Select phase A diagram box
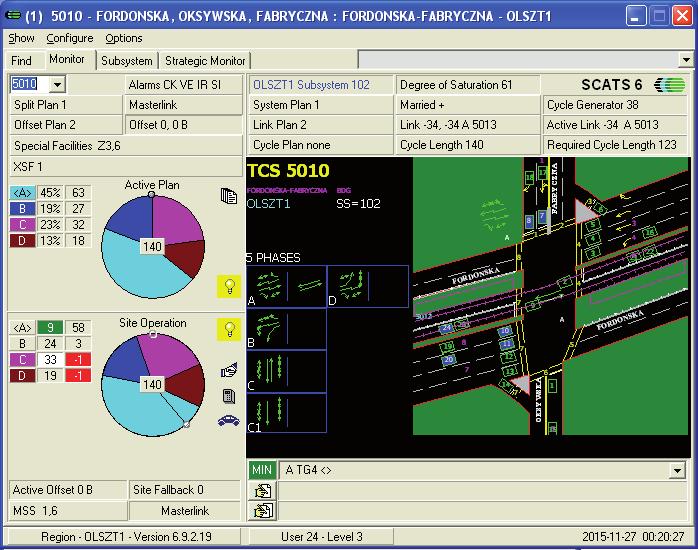The width and height of the screenshot is (698, 550). (287, 287)
